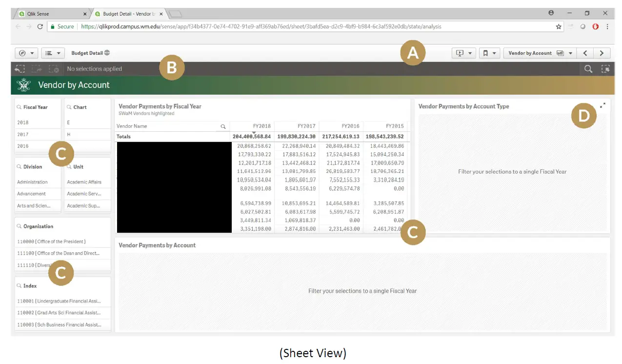Switch to the Budget Detail browser tab

pyautogui.click(x=129, y=14)
